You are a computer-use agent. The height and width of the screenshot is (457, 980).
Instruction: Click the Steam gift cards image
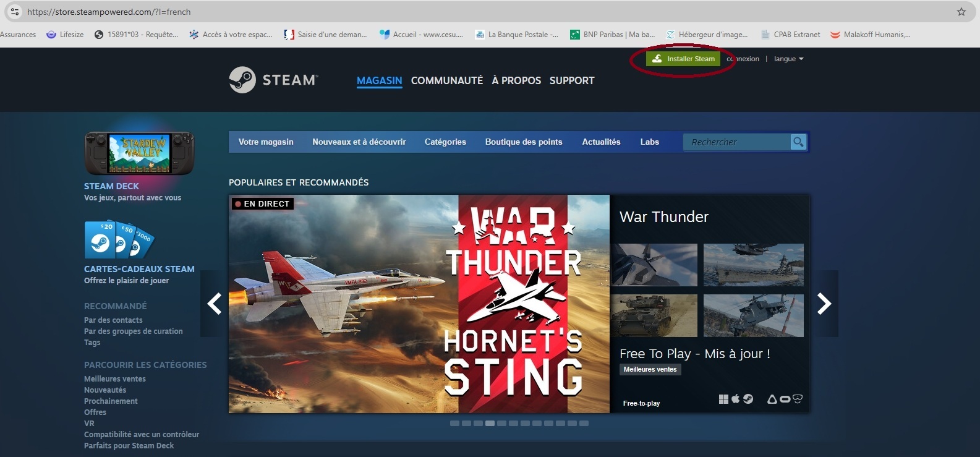tap(119, 240)
